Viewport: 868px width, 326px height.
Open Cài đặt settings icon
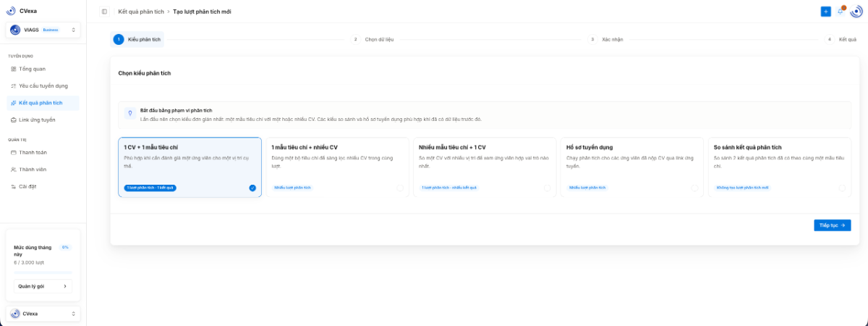pyautogui.click(x=13, y=186)
